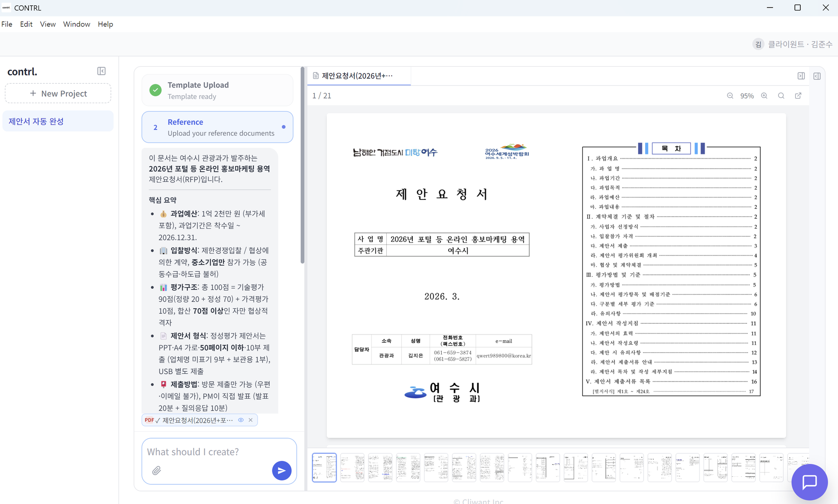The height and width of the screenshot is (504, 838).
Task: Click the New Project button
Action: (58, 93)
